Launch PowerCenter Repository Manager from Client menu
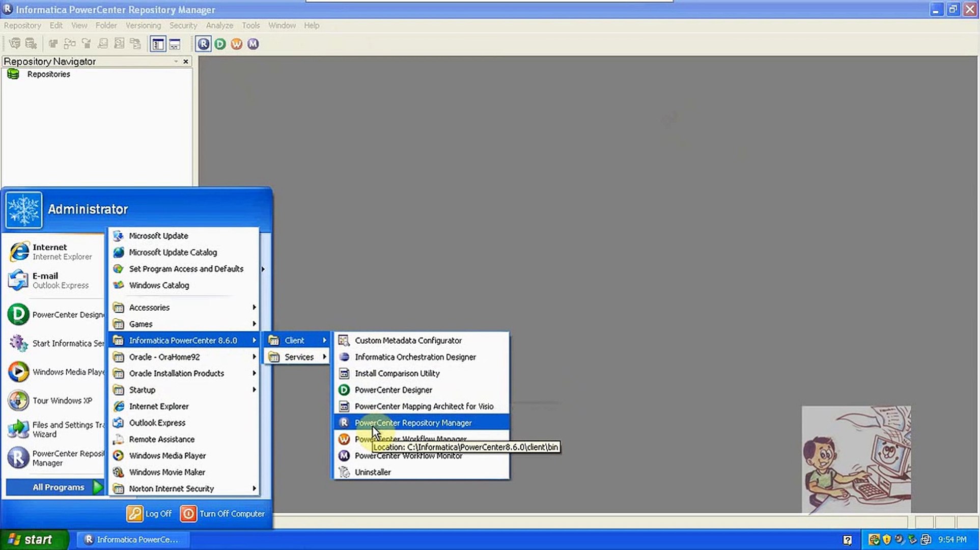Image resolution: width=980 pixels, height=550 pixels. [422, 423]
